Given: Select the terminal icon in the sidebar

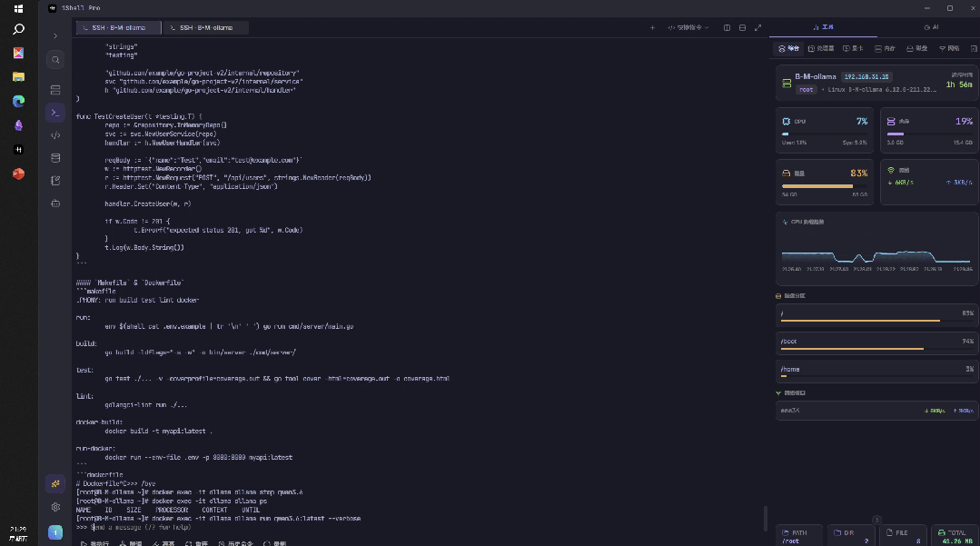Looking at the screenshot, I should [55, 113].
